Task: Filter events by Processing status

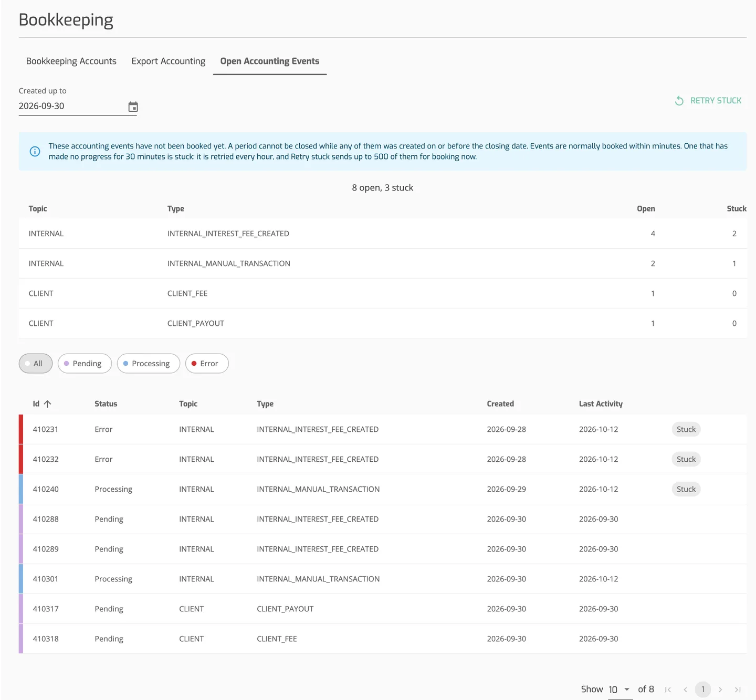Action: click(149, 364)
